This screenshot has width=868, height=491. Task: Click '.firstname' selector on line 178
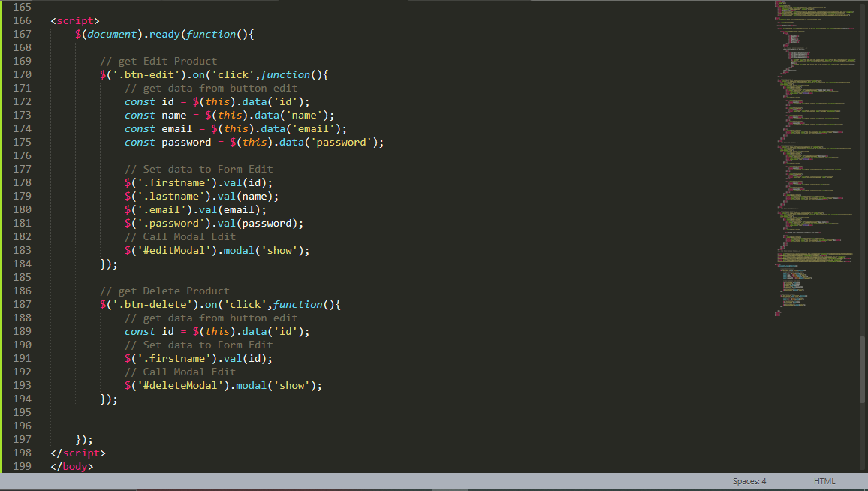[x=173, y=182]
